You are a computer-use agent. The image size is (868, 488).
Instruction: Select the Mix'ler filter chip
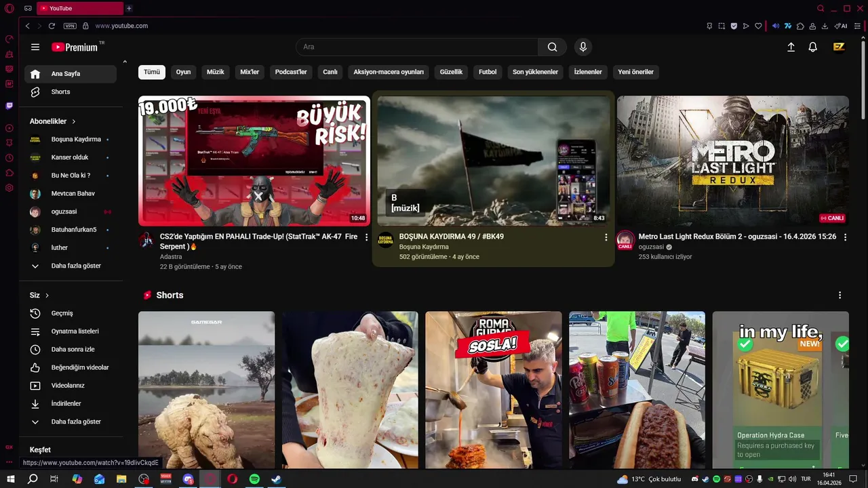(250, 72)
